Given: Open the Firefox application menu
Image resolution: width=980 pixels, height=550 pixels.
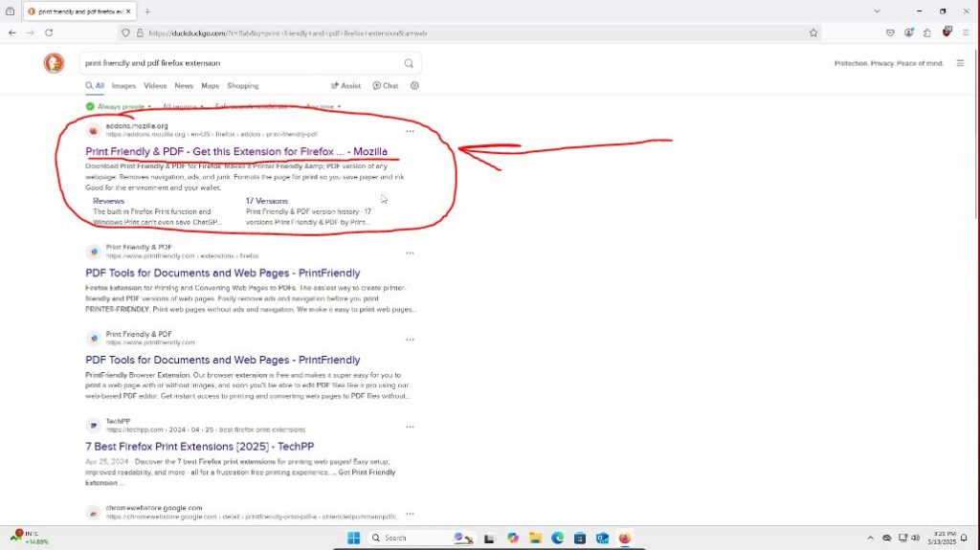Looking at the screenshot, I should point(966,33).
